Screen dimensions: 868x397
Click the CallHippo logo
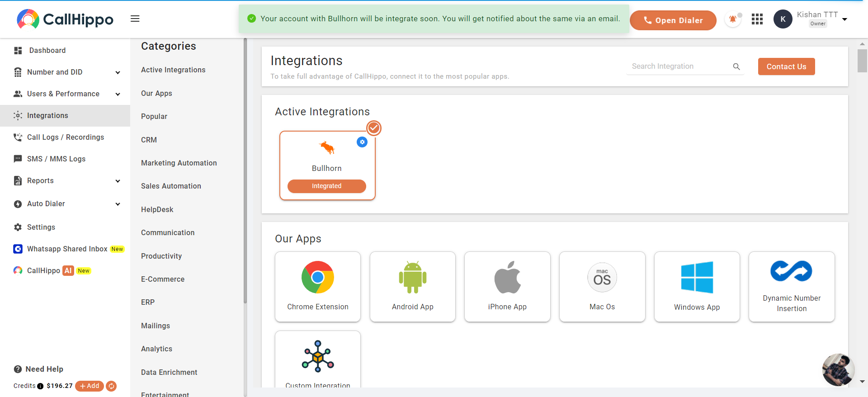65,19
